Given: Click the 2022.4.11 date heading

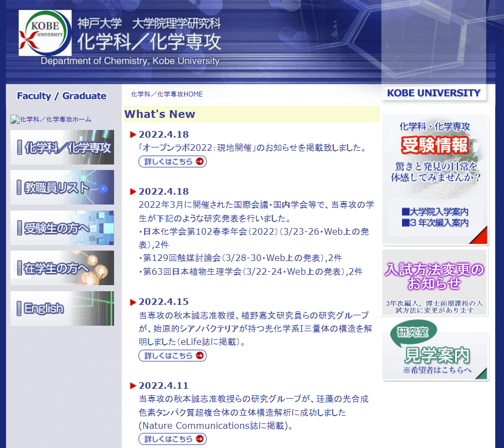Looking at the screenshot, I should pos(163,385).
